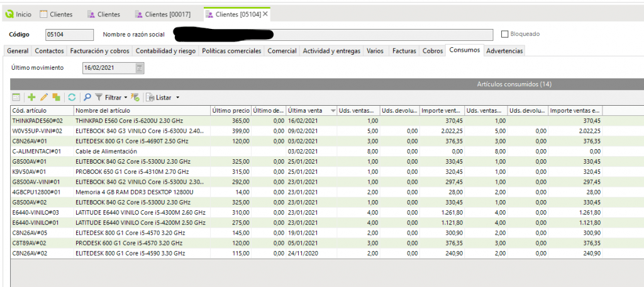Toggle the Bloqueado checkbox
Image resolution: width=644 pixels, height=287 pixels.
505,34
